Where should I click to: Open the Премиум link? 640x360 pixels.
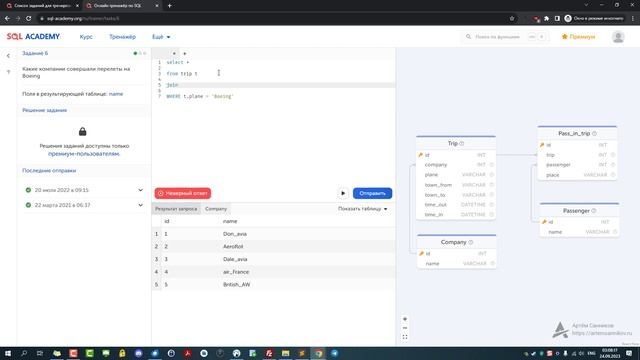click(x=578, y=37)
